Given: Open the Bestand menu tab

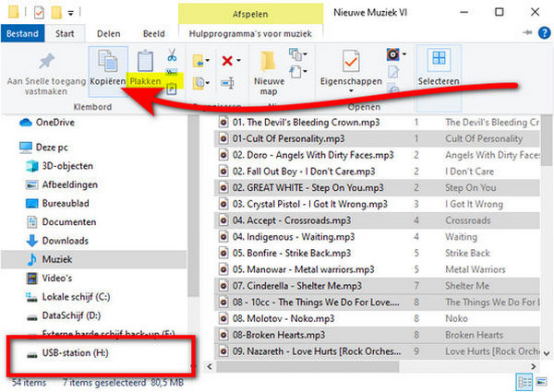Looking at the screenshot, I should [22, 33].
